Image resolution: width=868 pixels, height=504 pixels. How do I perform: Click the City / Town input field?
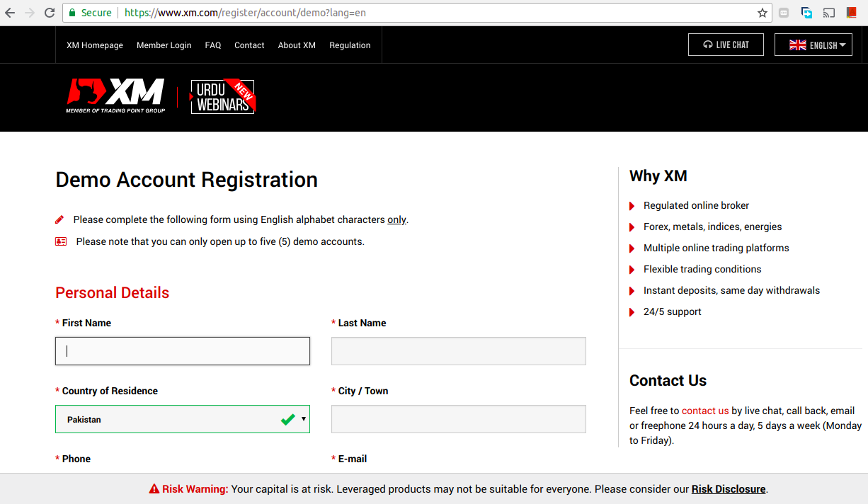pos(459,419)
